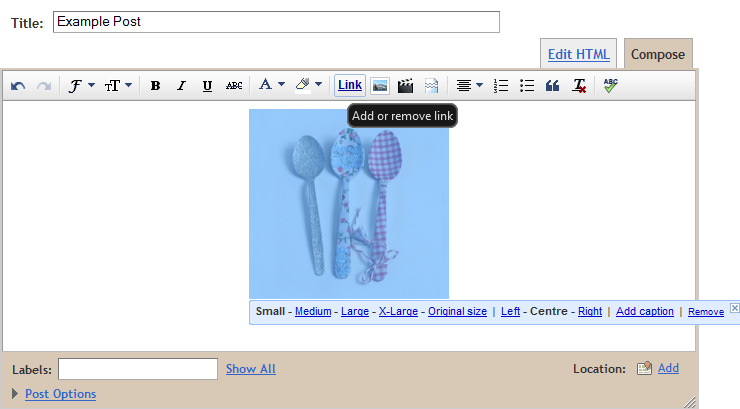Click into the Labels input field
The width and height of the screenshot is (740, 409).
(x=138, y=369)
